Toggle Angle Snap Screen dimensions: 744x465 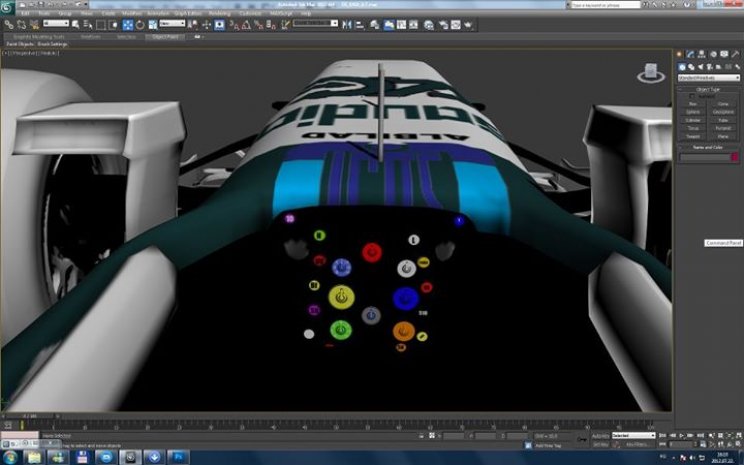pyautogui.click(x=246, y=25)
